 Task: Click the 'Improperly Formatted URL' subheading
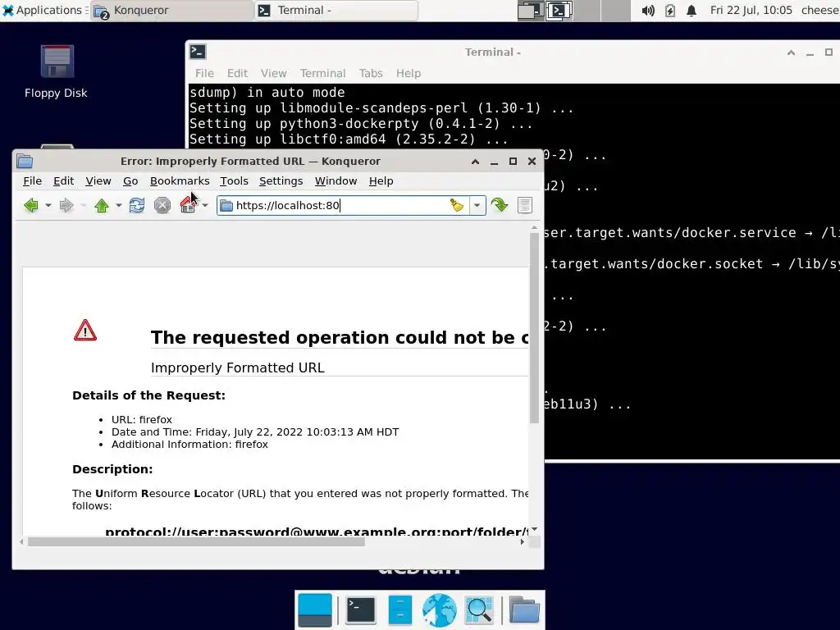click(237, 367)
